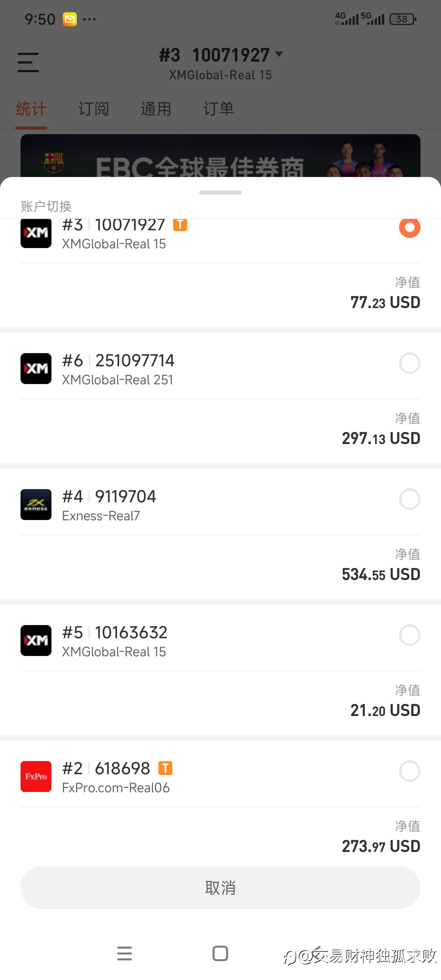Click orange T badge beside 10071927
Viewport: 441px width, 980px height.
pyautogui.click(x=180, y=225)
